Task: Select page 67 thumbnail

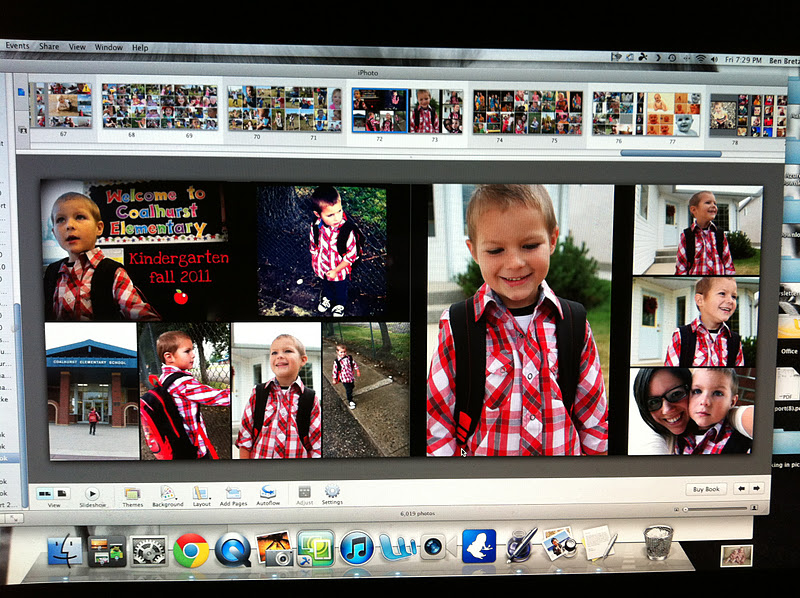Action: coord(62,105)
